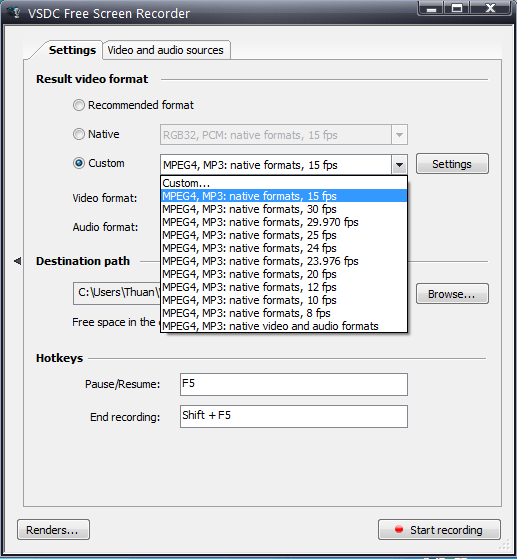
Task: Choose MPEG4, MP3 native formats 10 fps
Action: (284, 300)
